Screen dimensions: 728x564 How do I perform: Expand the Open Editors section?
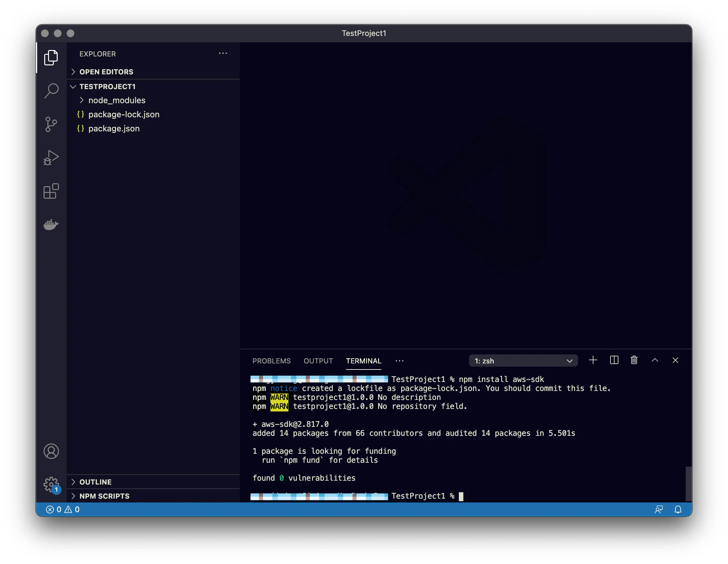(153, 72)
